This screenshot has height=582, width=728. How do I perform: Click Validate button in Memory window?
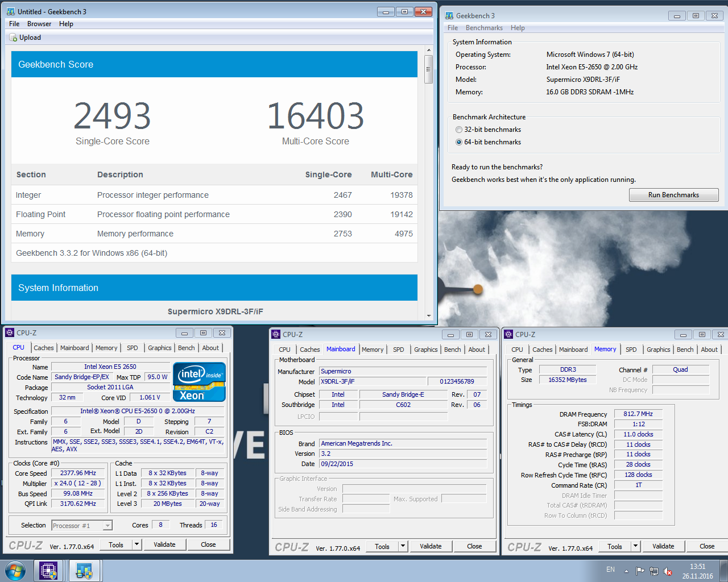pos(663,546)
